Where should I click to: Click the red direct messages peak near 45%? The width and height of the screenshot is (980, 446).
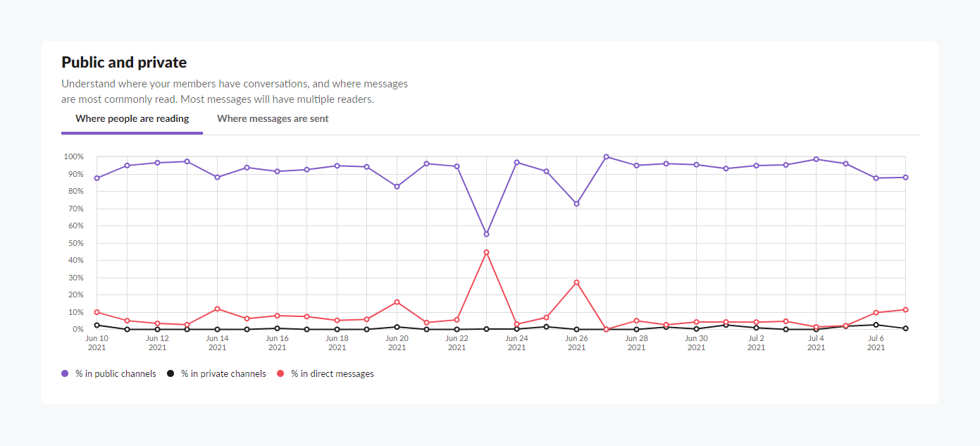coord(486,252)
